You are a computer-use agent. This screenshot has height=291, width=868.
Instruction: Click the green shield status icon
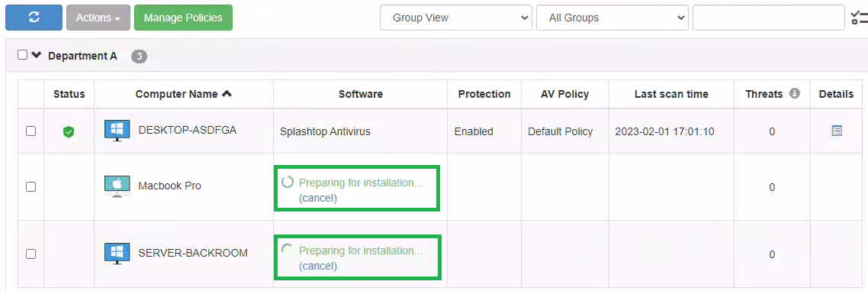click(69, 132)
